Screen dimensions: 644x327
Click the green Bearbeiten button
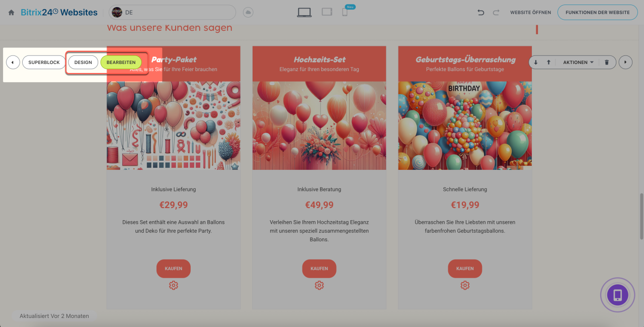(121, 62)
